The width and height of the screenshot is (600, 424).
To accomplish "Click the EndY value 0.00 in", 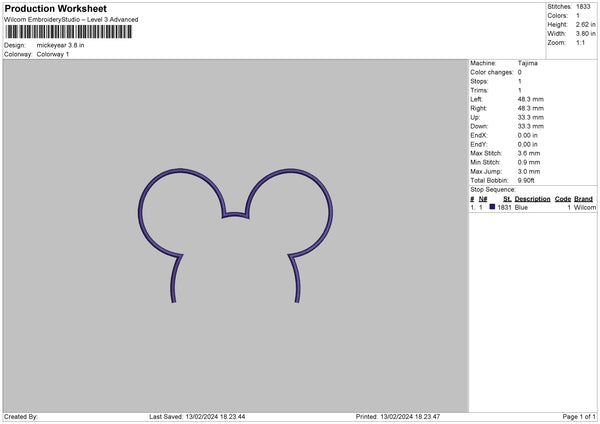I will [x=527, y=144].
